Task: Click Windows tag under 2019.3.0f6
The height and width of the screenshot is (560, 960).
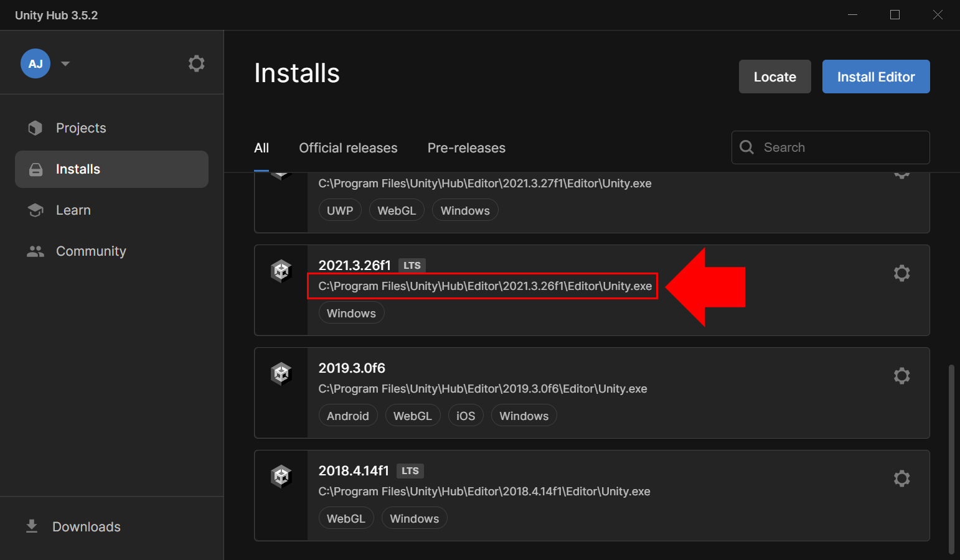Action: click(524, 416)
